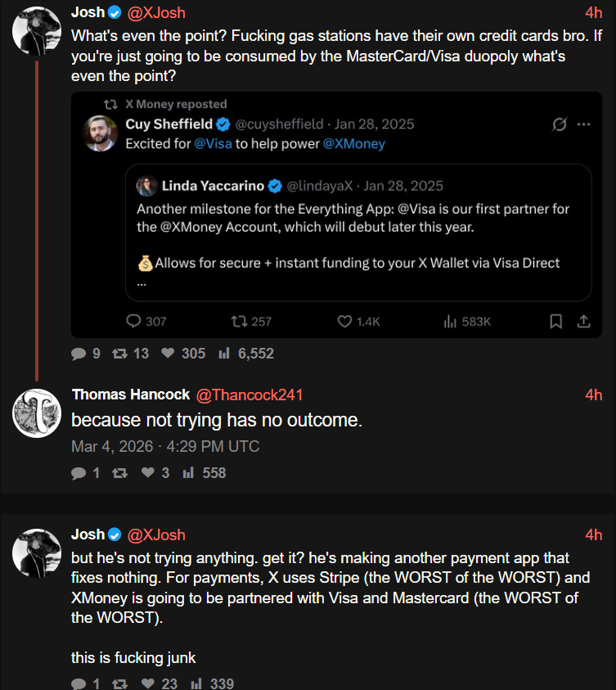Click reply icon on Josh's first post
Screen dimensions: 616x690
coord(79,354)
